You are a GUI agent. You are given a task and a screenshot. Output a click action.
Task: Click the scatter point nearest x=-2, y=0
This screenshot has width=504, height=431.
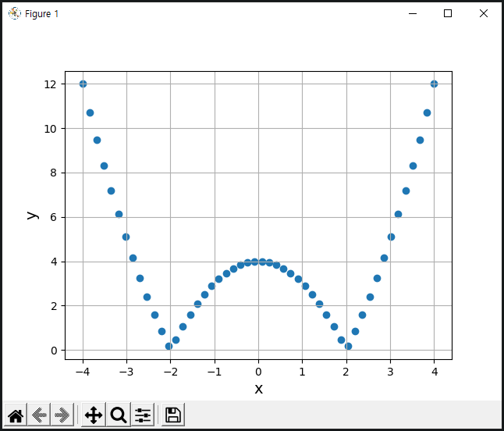tap(169, 346)
